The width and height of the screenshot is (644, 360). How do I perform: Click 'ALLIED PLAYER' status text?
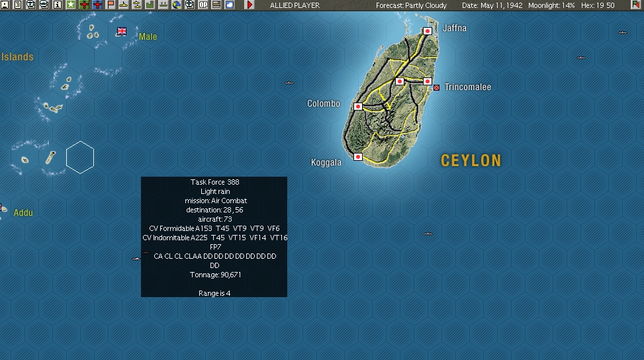295,5
